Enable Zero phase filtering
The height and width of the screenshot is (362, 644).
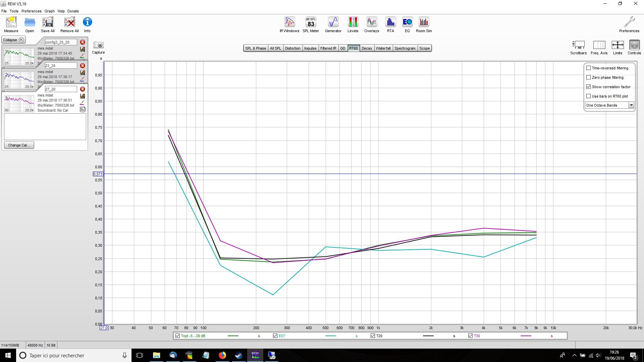click(x=588, y=77)
